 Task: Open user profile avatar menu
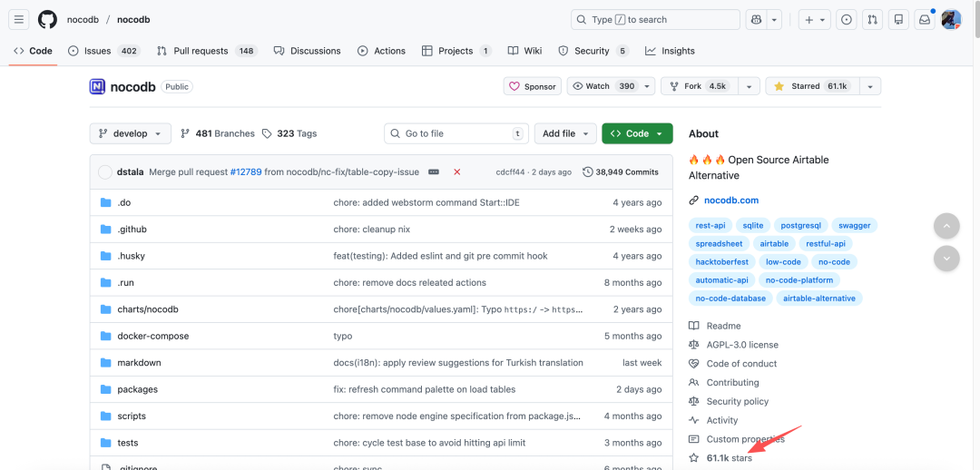click(x=951, y=19)
